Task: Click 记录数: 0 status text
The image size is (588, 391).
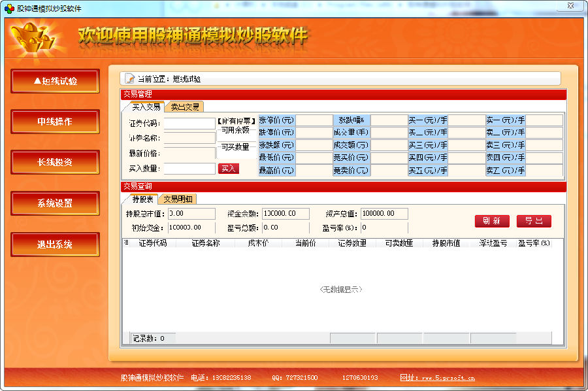Action: point(148,339)
